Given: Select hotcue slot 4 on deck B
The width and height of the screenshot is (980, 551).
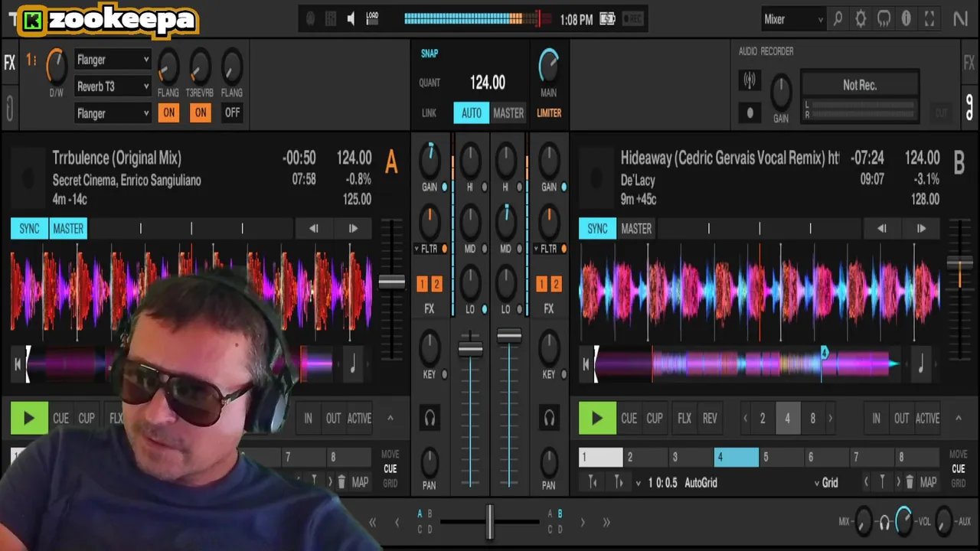Looking at the screenshot, I should (x=737, y=457).
